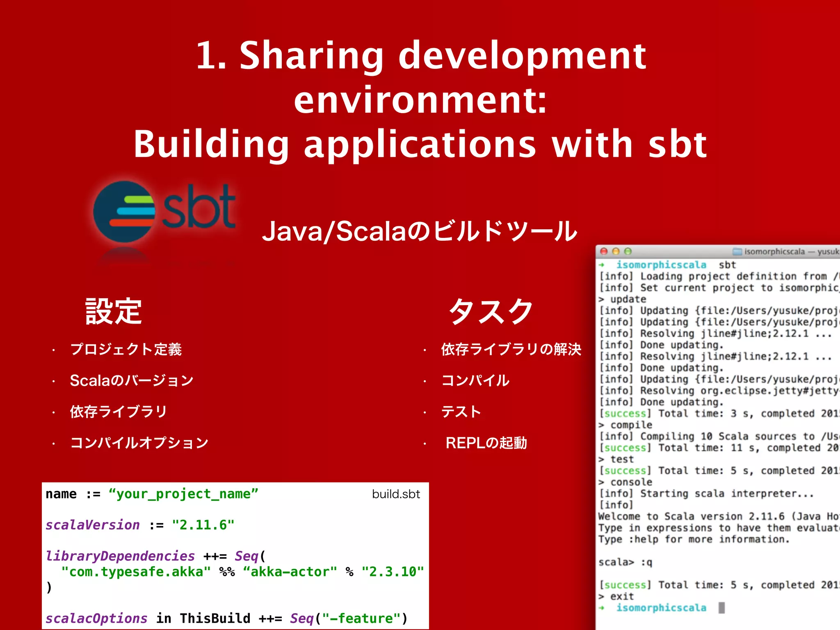
Task: Click the '> compile' command in terminal
Action: click(625, 425)
